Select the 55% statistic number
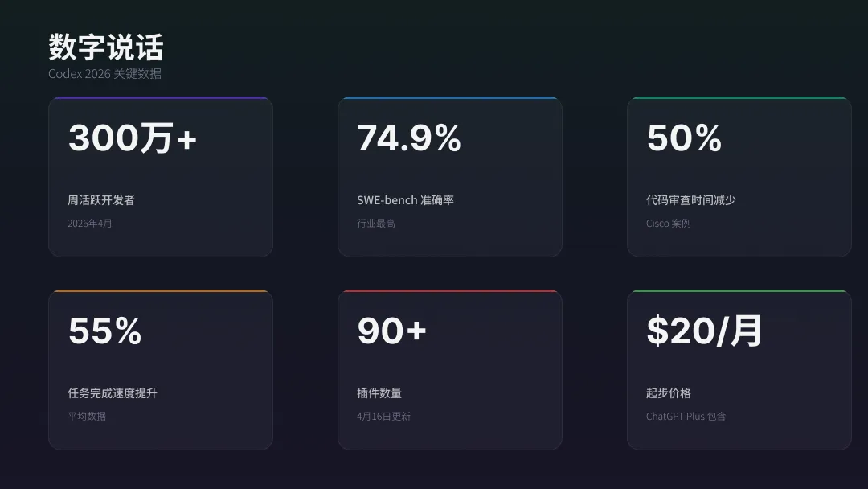 pyautogui.click(x=105, y=331)
